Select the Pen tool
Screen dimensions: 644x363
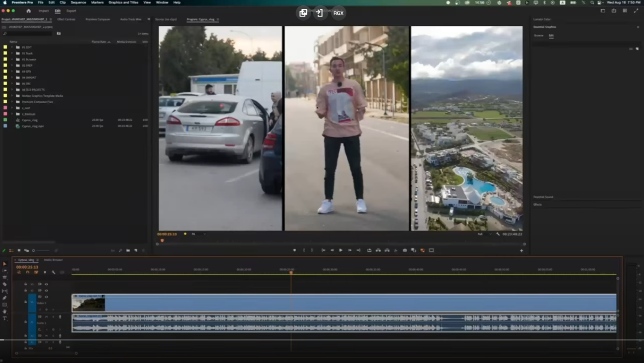coord(5,298)
